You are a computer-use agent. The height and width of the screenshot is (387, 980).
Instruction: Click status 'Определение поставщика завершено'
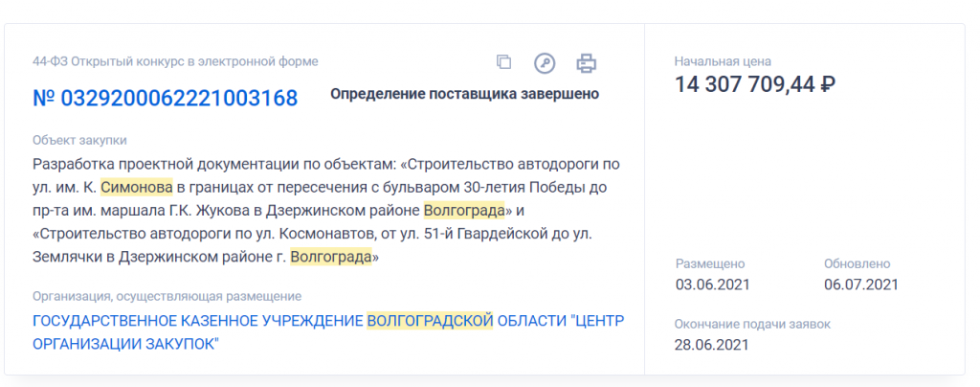pos(464,94)
